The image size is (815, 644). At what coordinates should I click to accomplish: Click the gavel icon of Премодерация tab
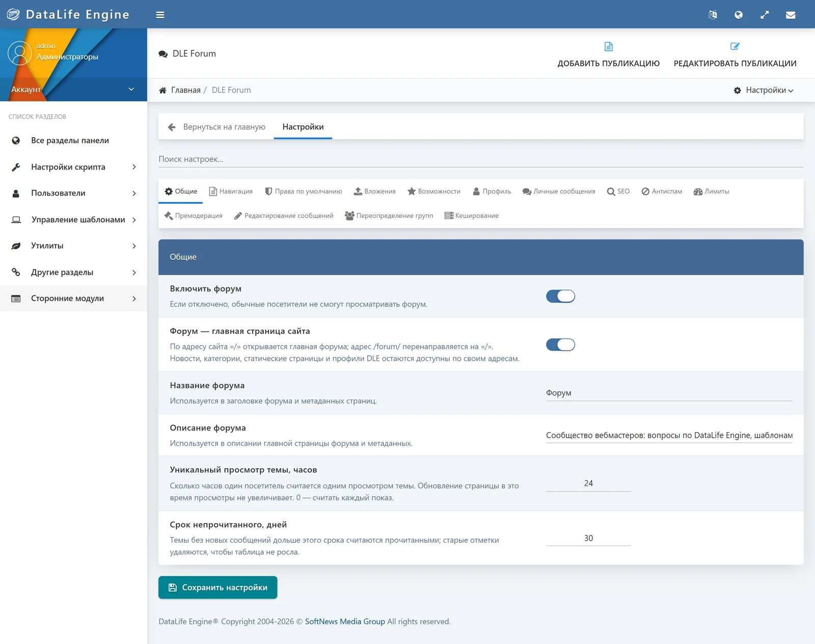coord(169,216)
